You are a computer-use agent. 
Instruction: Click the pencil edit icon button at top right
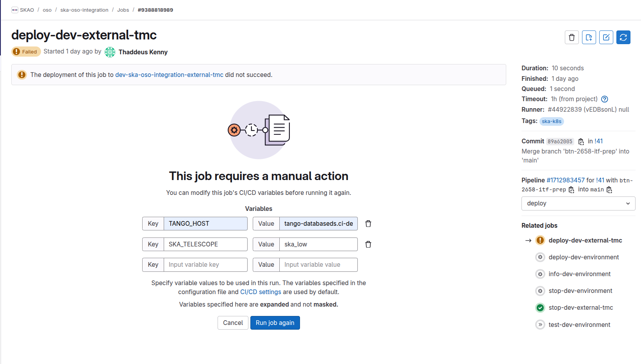(606, 37)
